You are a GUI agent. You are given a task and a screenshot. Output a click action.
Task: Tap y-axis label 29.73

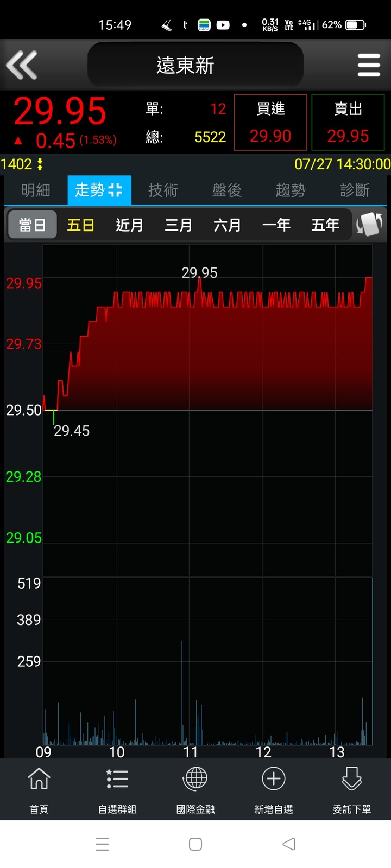(23, 344)
